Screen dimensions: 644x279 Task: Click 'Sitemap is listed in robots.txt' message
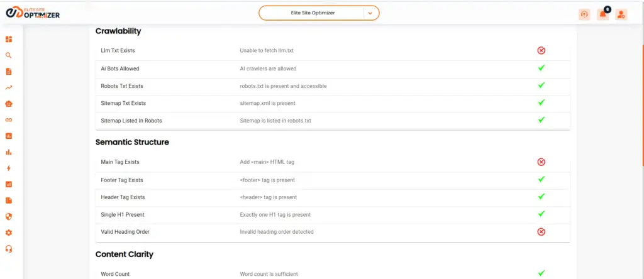[276, 121]
